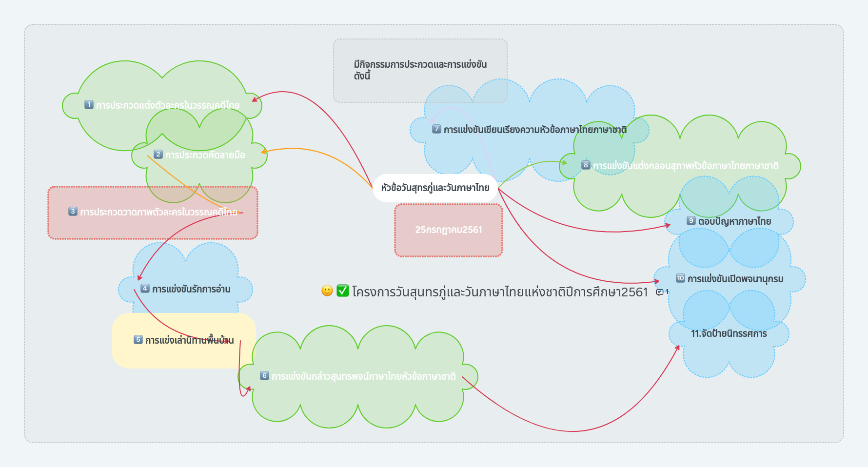Click the orange arrowhead at the handwriting node

tap(264, 152)
